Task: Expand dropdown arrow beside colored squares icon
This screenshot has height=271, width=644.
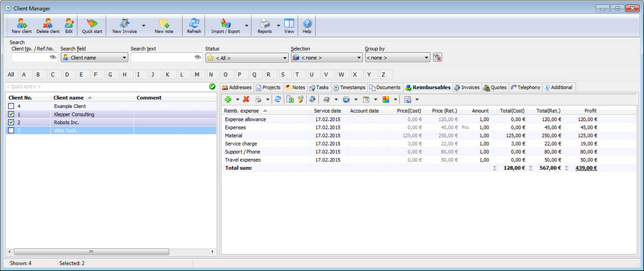Action: click(396, 99)
